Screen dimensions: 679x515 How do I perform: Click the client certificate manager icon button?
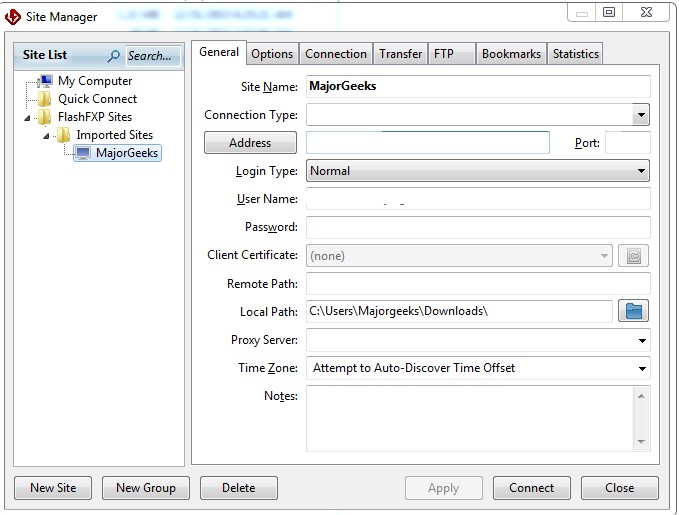633,256
